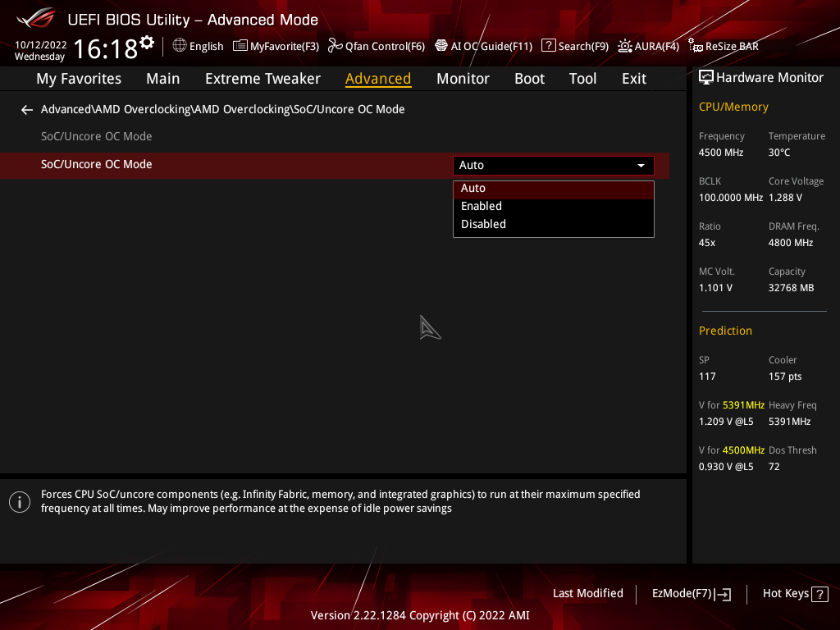This screenshot has width=840, height=630.
Task: Open the Qfan Control fan icon
Action: 335,46
